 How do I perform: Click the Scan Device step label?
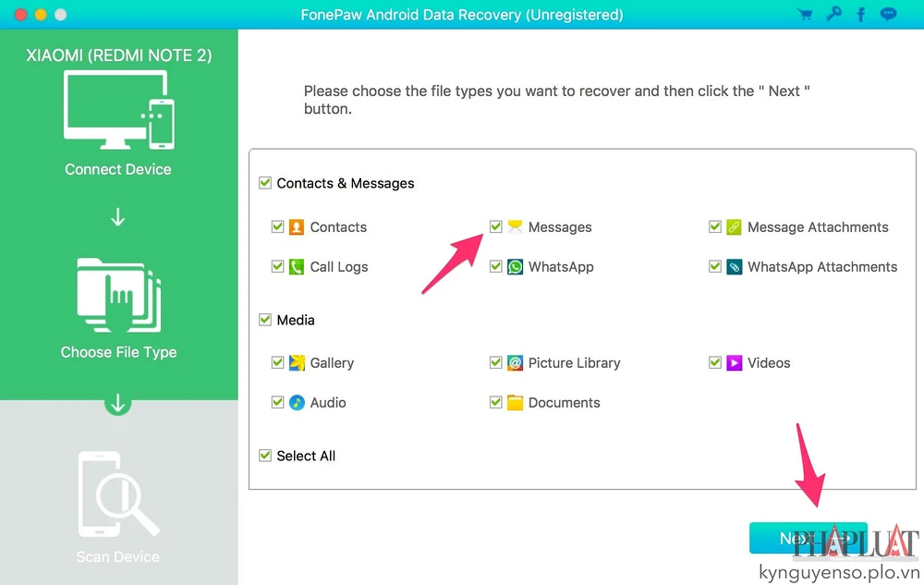(118, 556)
